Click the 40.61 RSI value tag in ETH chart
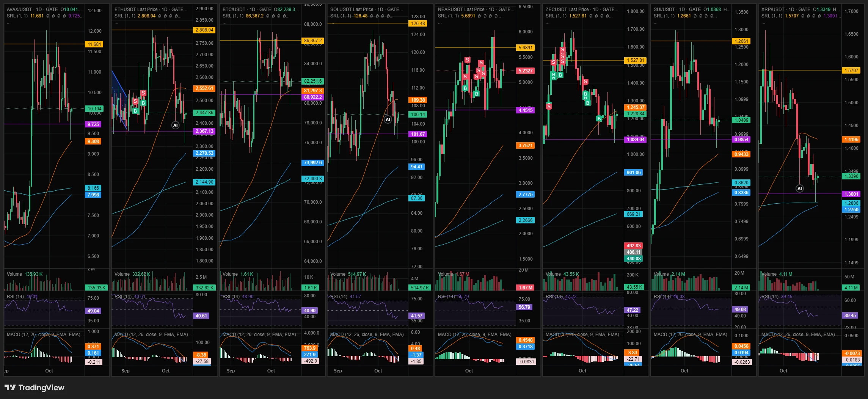The height and width of the screenshot is (399, 868). coord(201,316)
